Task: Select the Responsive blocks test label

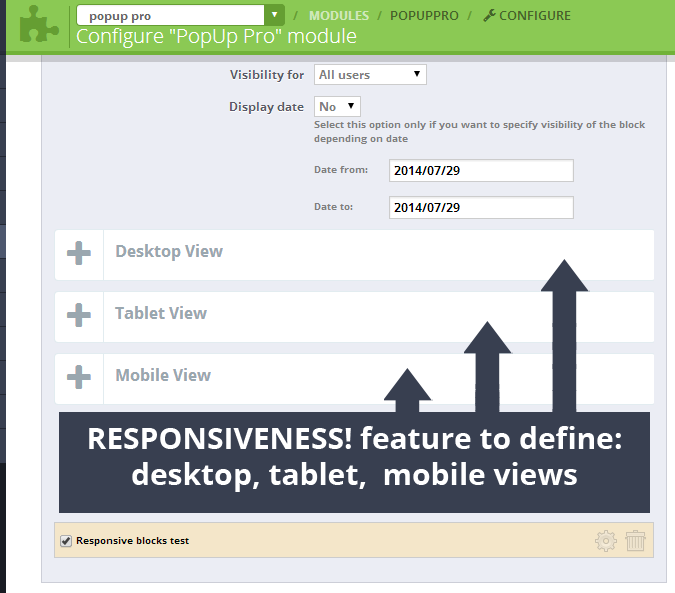Action: coord(132,541)
